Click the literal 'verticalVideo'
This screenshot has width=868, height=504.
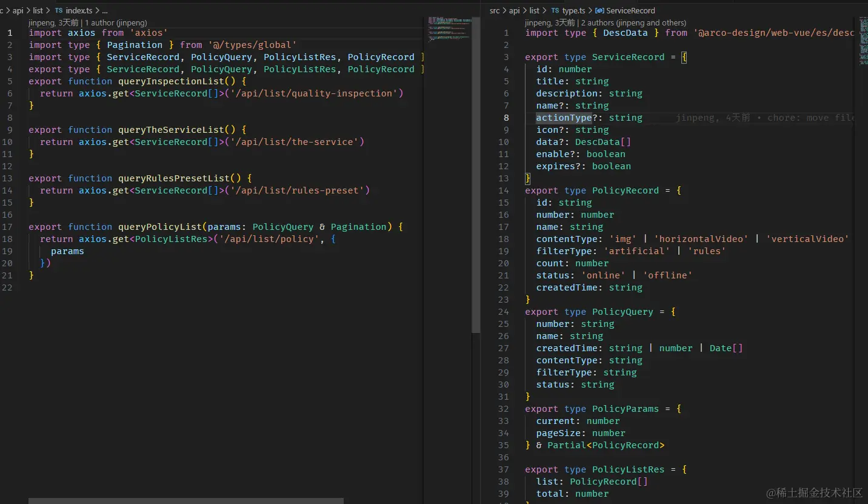coord(807,239)
